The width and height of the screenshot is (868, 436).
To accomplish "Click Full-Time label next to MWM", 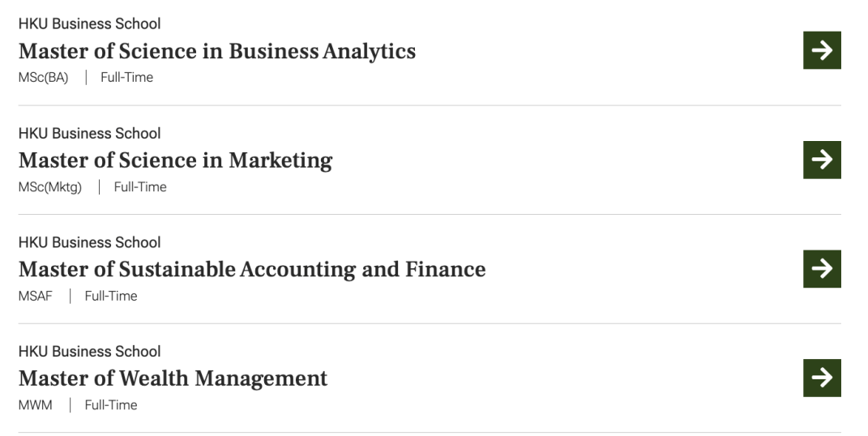I will pyautogui.click(x=111, y=405).
